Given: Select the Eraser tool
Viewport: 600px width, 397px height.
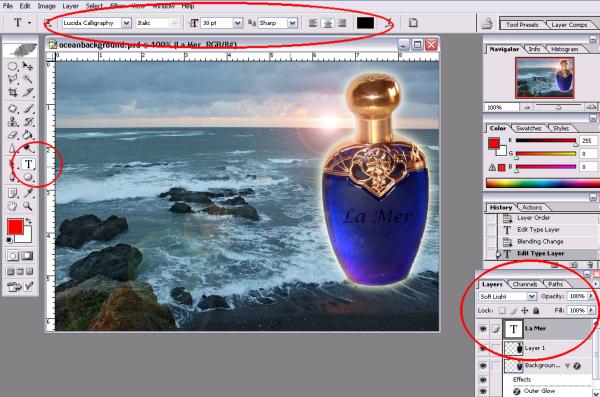Looking at the screenshot, I should (x=13, y=135).
